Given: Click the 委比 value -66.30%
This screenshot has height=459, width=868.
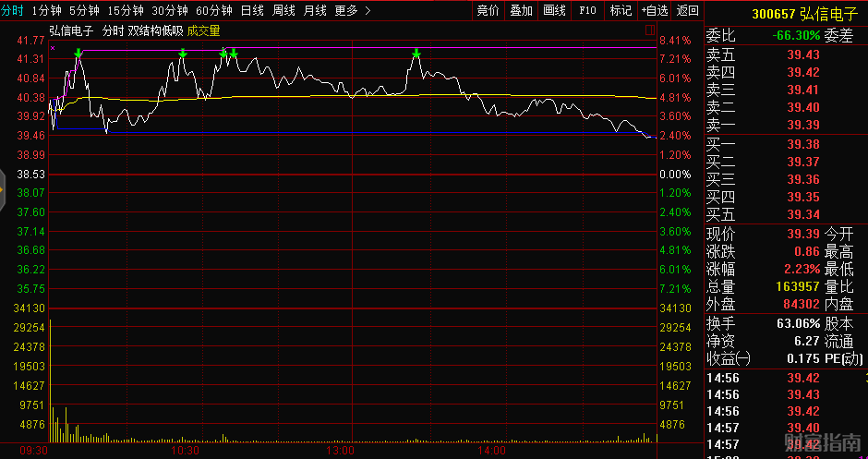Looking at the screenshot, I should (797, 35).
